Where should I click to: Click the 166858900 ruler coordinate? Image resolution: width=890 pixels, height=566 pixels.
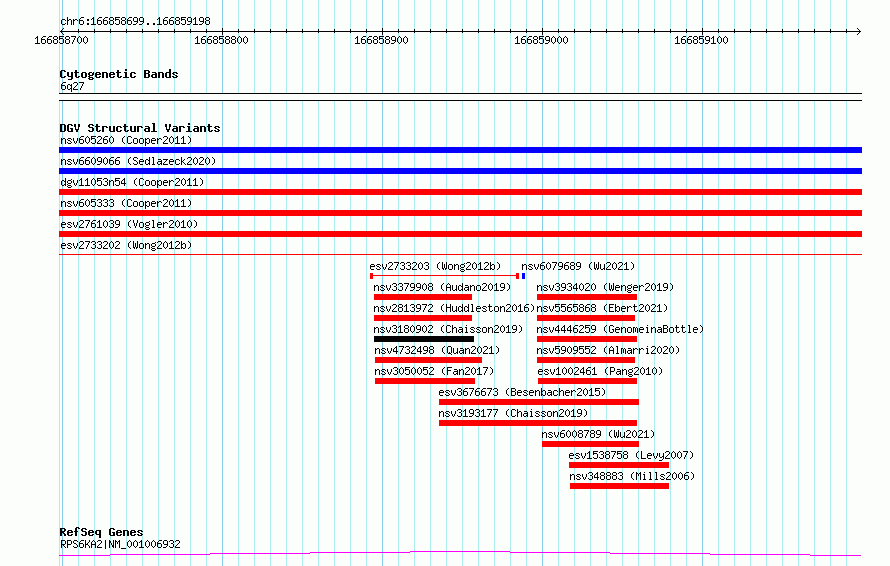coord(381,40)
